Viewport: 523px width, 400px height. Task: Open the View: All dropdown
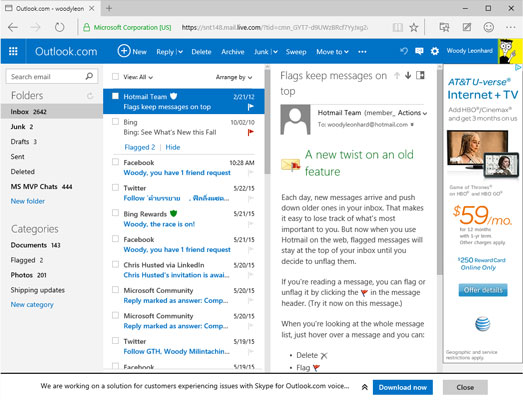click(138, 77)
